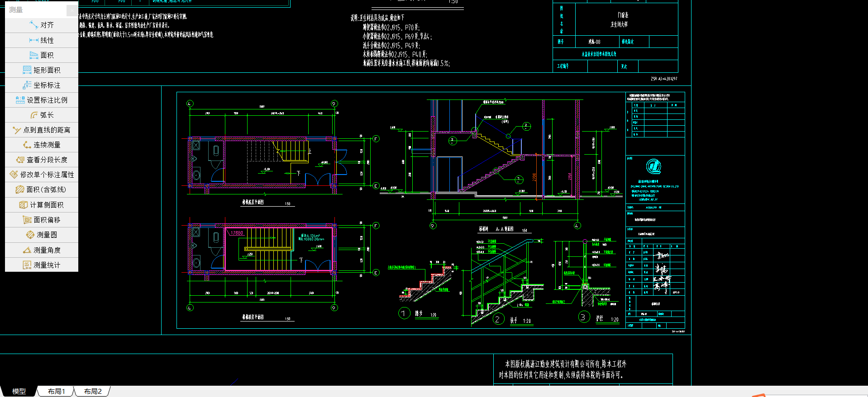Start the 坐标标注 coordinate annotation tool
The height and width of the screenshot is (397, 868).
pos(42,85)
